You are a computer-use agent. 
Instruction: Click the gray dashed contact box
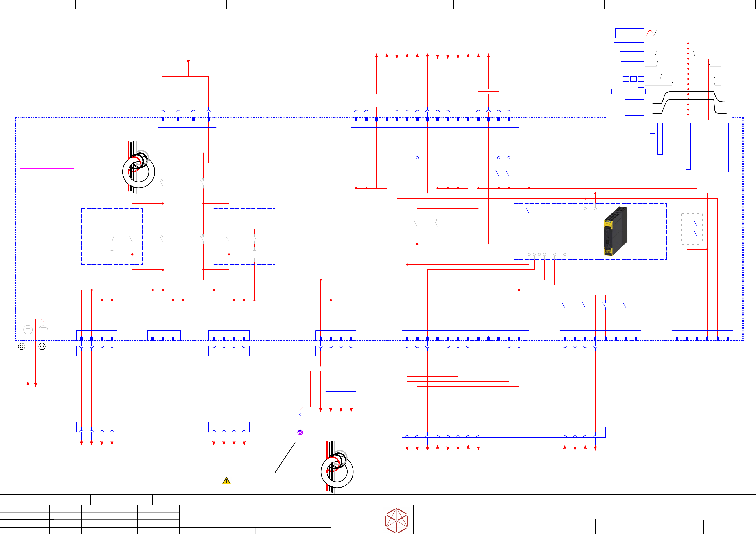point(692,229)
